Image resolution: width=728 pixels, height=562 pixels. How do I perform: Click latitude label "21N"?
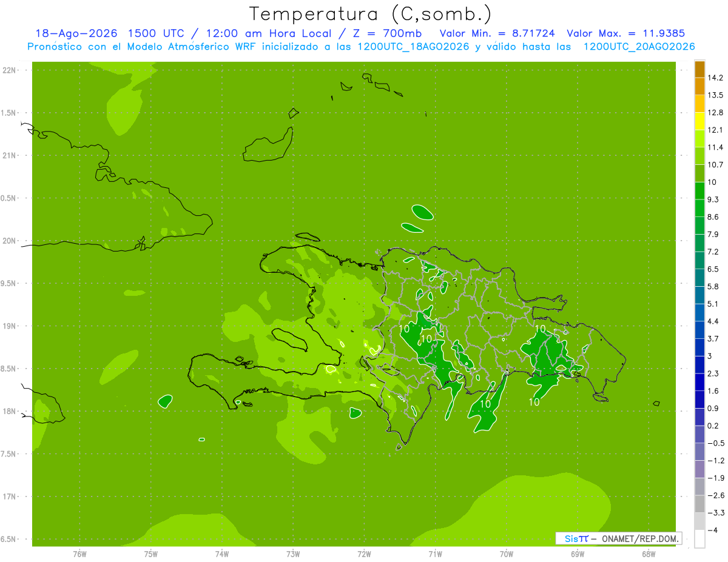10,156
